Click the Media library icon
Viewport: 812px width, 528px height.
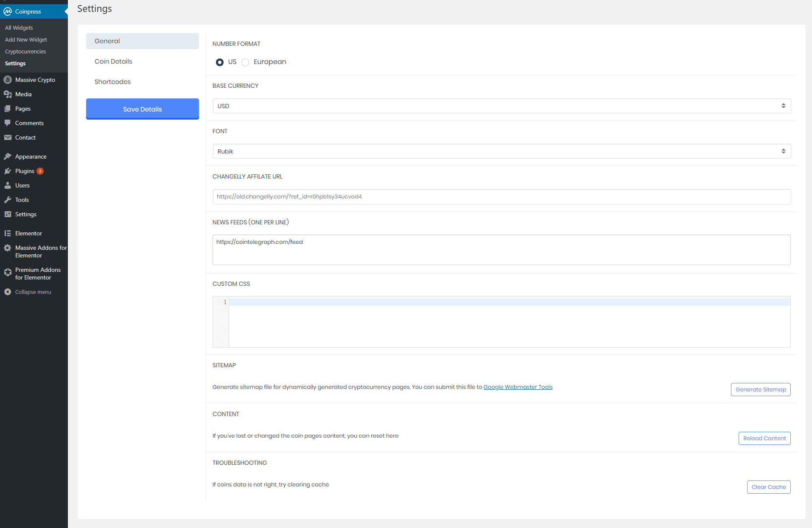(x=8, y=94)
